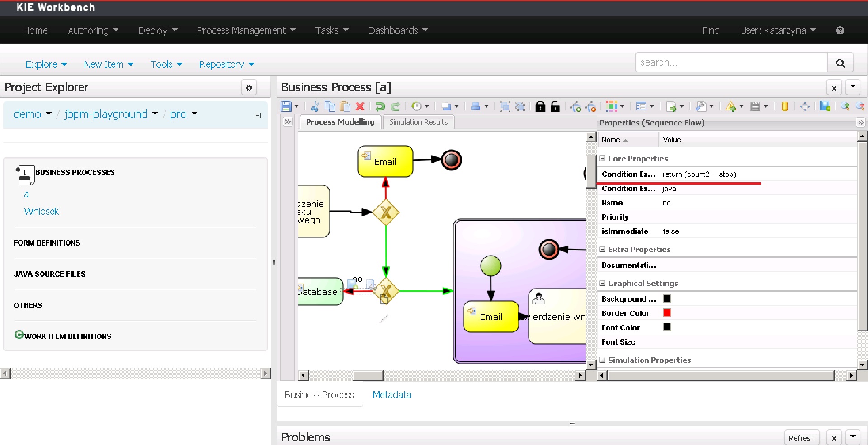Open business process 'a' in explorer

tap(26, 194)
